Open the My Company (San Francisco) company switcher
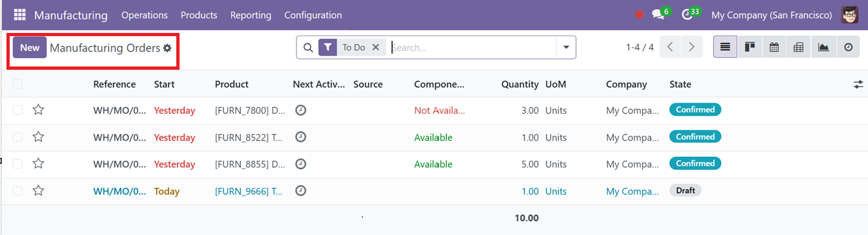868x235 pixels. (x=771, y=15)
